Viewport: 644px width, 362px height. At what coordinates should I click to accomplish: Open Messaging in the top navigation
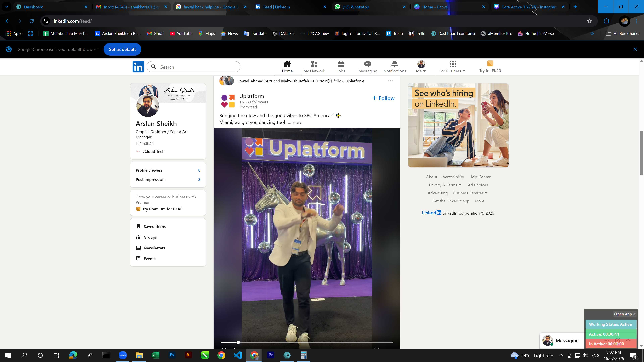click(367, 67)
